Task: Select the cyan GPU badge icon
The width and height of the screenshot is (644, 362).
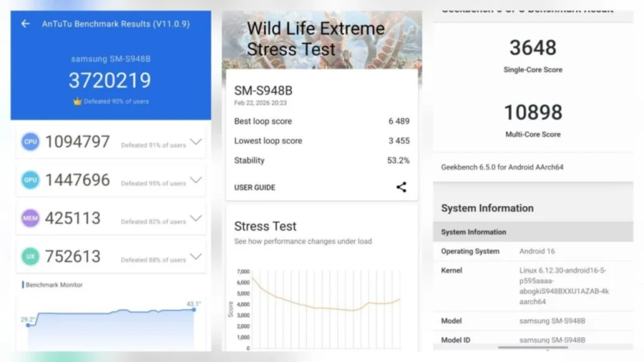Action: tap(30, 180)
